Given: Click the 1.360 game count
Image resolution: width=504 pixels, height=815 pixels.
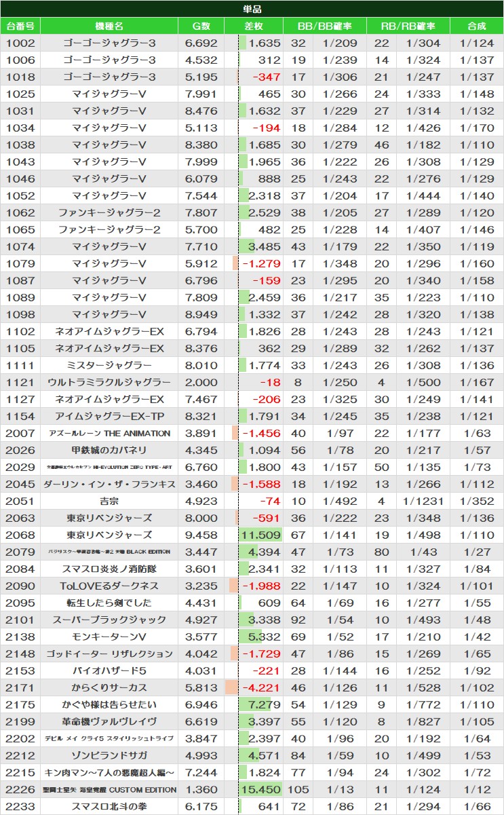Looking at the screenshot, I should click(x=201, y=789).
